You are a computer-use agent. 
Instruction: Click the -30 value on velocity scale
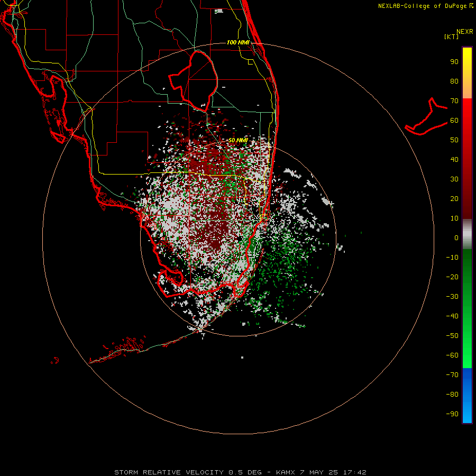click(x=452, y=297)
